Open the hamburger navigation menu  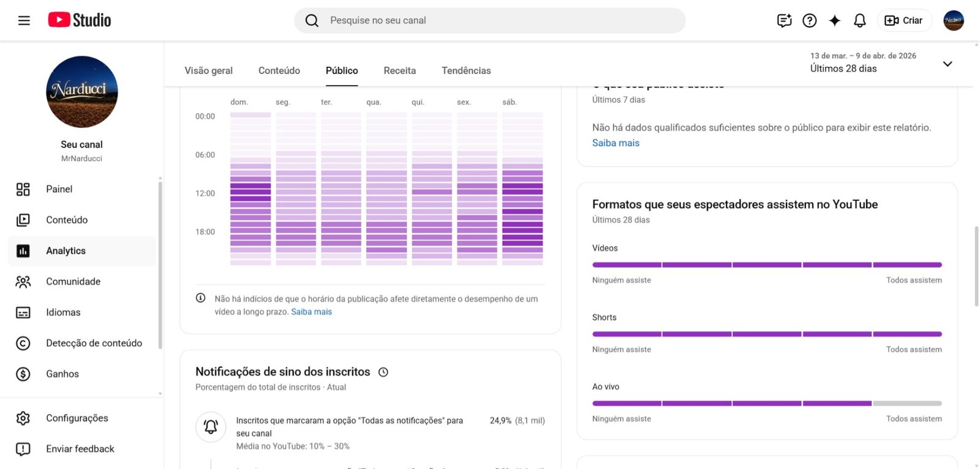(24, 20)
